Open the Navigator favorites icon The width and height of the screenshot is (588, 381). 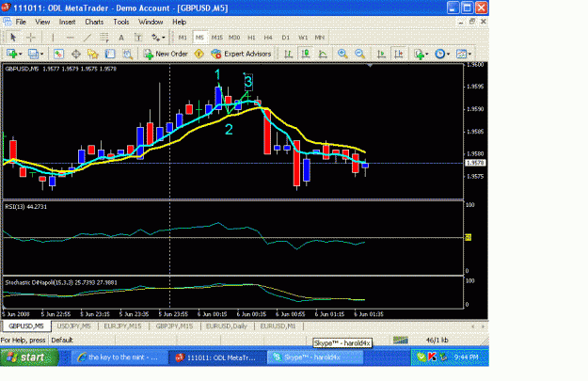[92, 54]
